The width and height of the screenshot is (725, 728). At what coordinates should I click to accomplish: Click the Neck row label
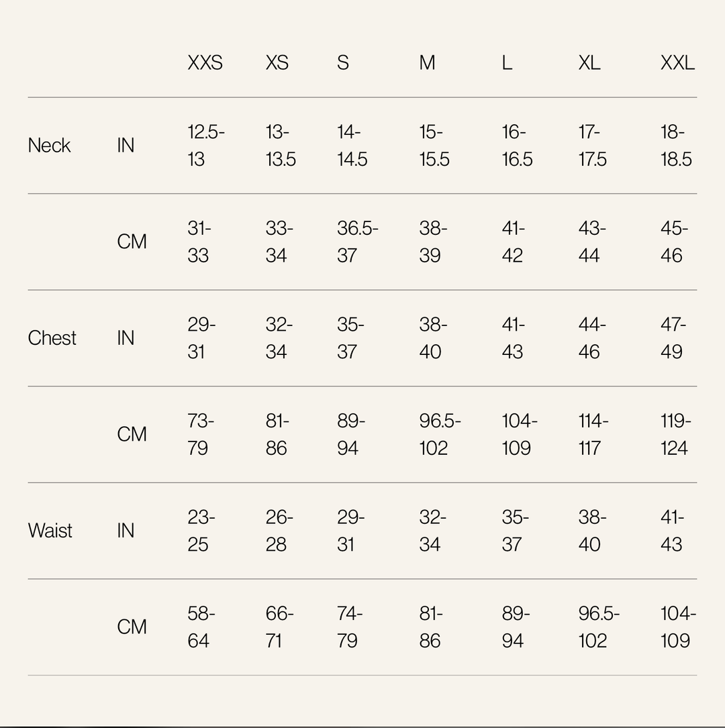pyautogui.click(x=49, y=146)
